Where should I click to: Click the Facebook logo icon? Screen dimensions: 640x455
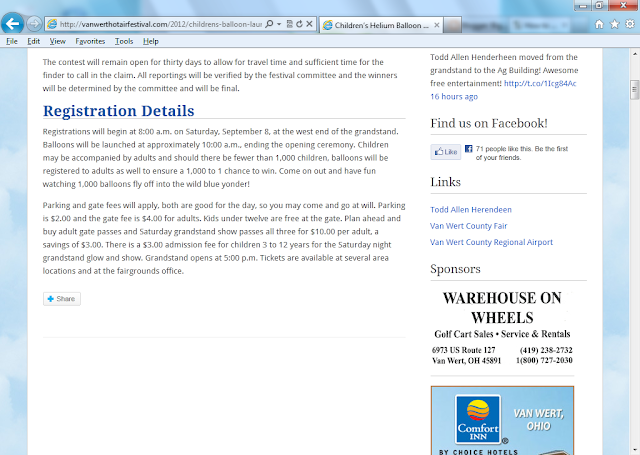click(x=469, y=149)
